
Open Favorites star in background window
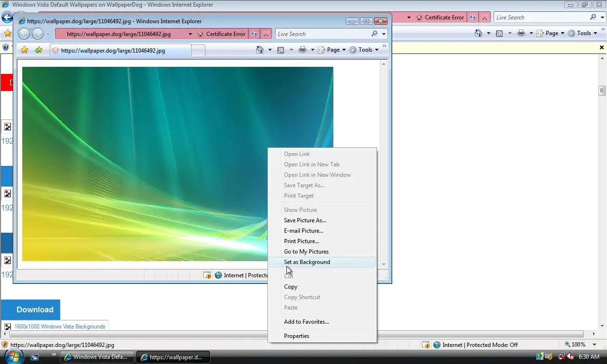coord(7,33)
